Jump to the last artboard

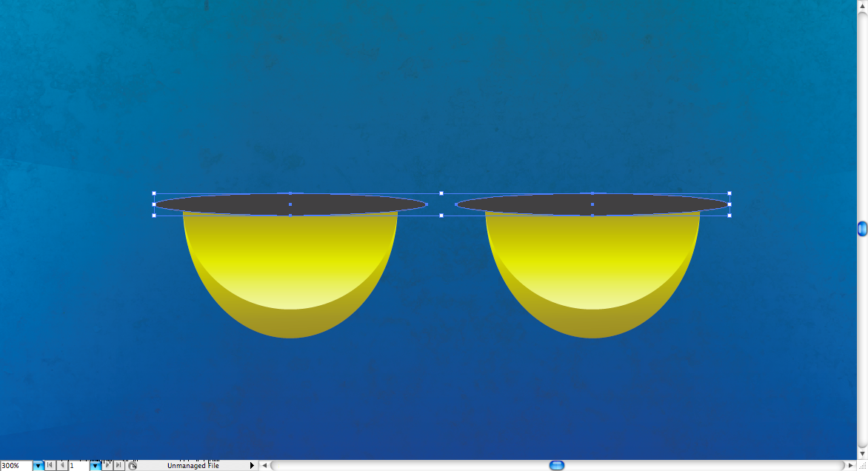pos(118,466)
